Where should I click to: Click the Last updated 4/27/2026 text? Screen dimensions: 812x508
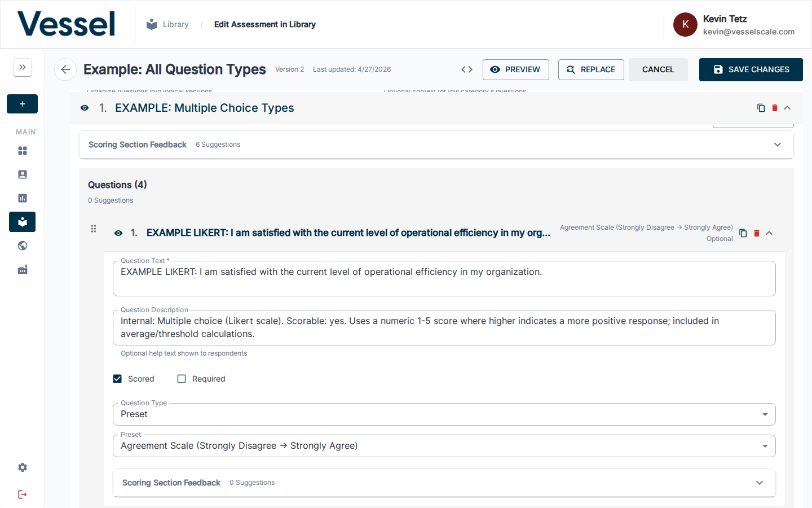point(352,69)
